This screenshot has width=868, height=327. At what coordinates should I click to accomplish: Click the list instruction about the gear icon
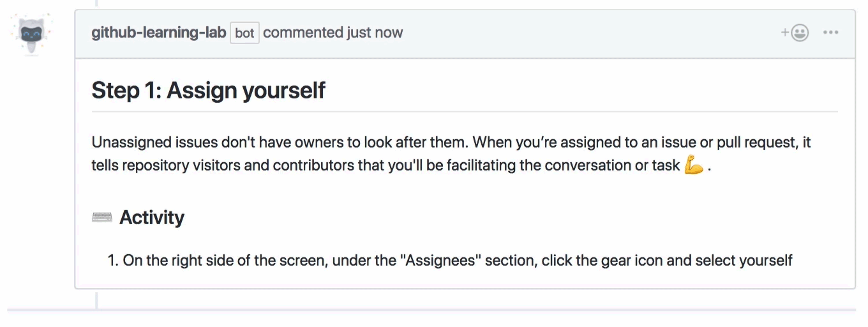tap(457, 261)
